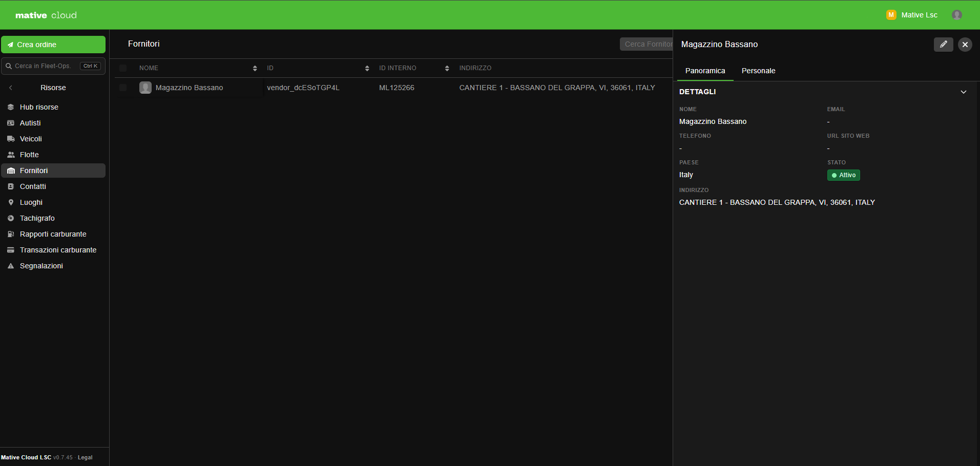Click the yellow M organization badge

(891, 15)
